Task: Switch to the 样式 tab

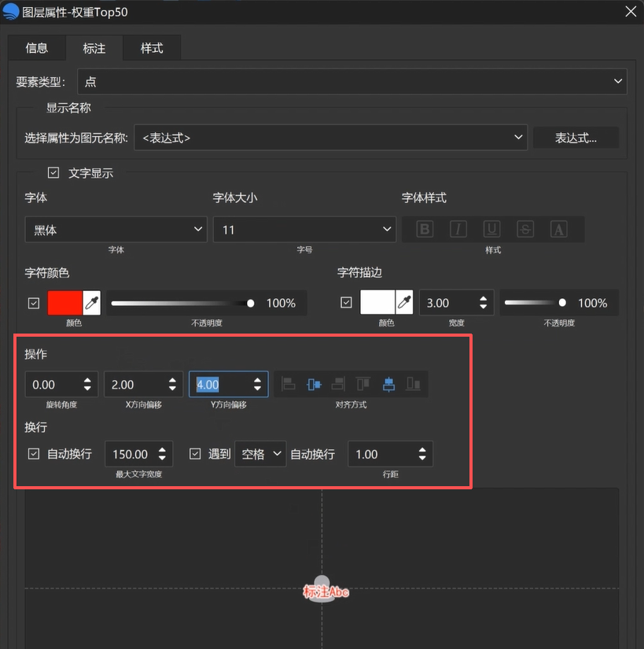Action: 152,48
